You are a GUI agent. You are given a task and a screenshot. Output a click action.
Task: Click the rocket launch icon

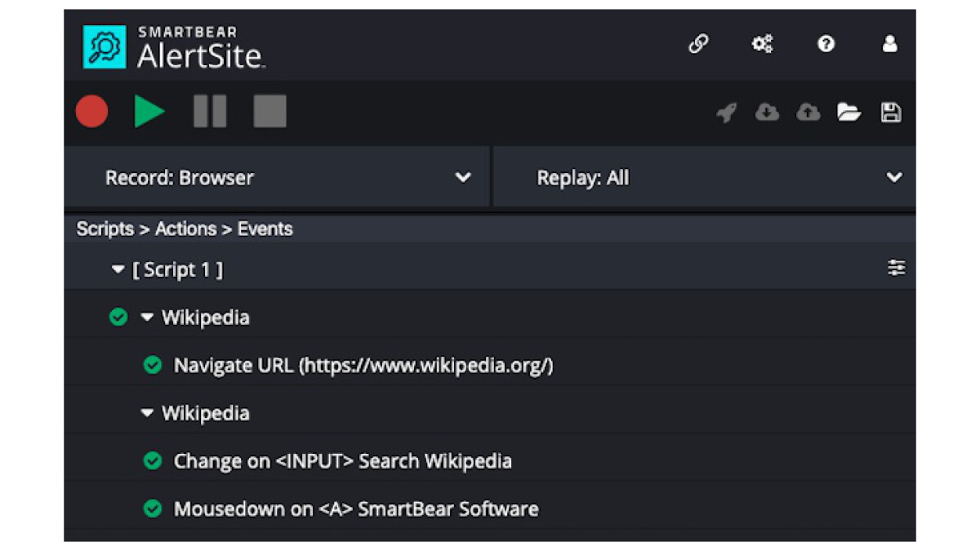[x=726, y=113]
